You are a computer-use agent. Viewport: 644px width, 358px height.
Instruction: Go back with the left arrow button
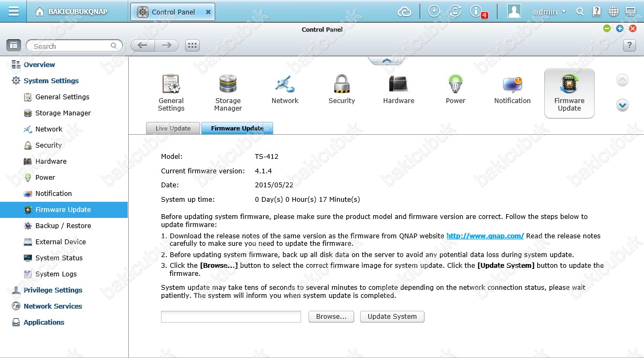click(x=143, y=46)
